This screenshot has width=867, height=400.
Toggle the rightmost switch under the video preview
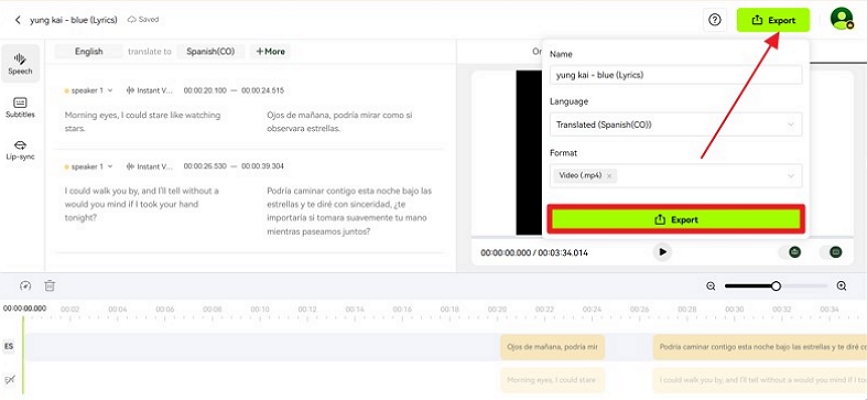pyautogui.click(x=835, y=252)
